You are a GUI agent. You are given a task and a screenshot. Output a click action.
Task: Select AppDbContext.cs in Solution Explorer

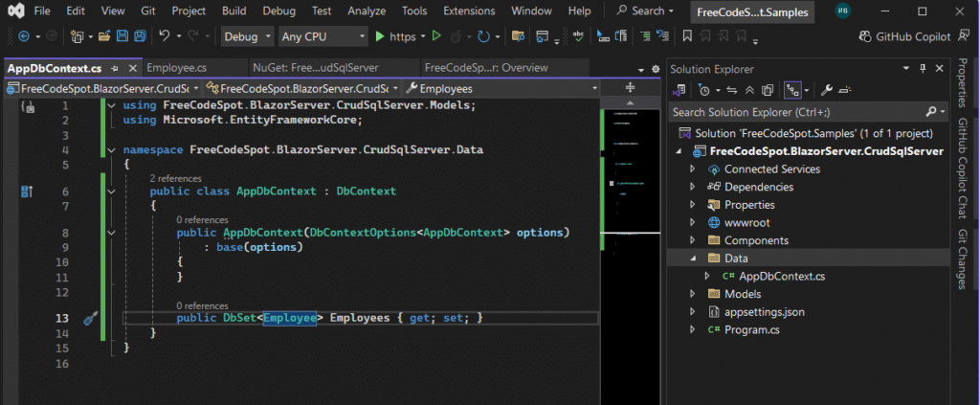coord(782,277)
